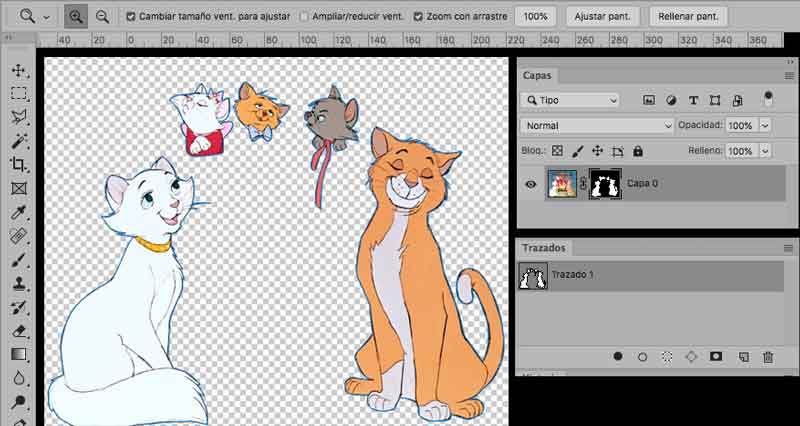Toggle prevent artboard auto-nesting lock
Screen dimensions: 800x426
[618, 151]
